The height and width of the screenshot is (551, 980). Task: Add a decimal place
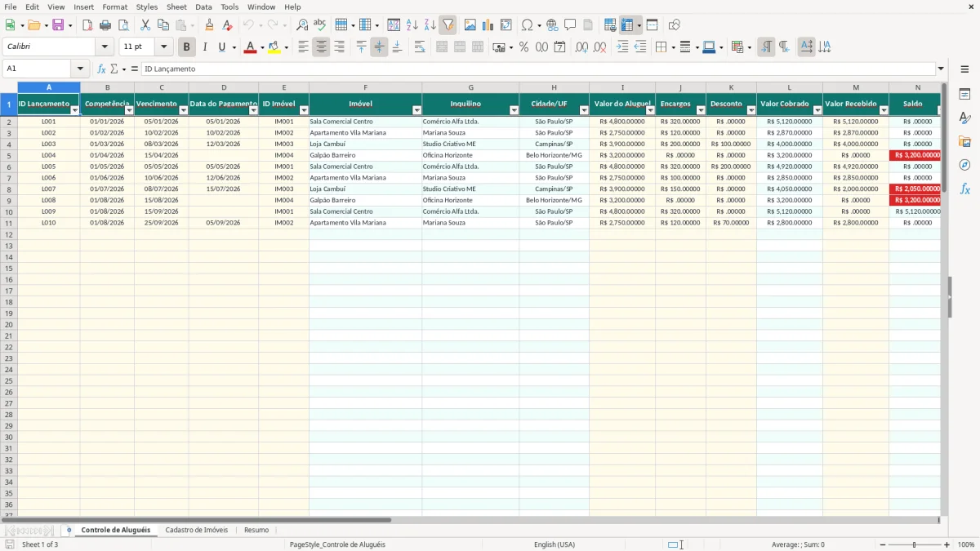(x=582, y=47)
